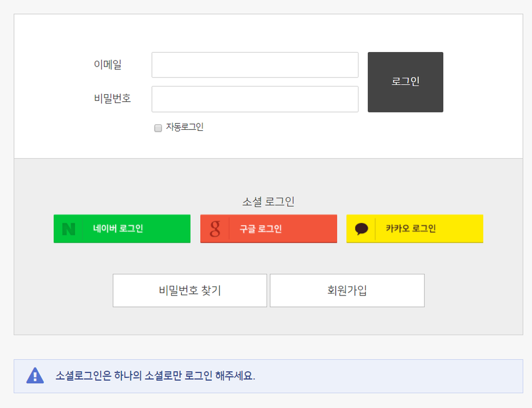The height and width of the screenshot is (408, 532).
Task: Click the 비밀번호 field label
Action: 112,99
